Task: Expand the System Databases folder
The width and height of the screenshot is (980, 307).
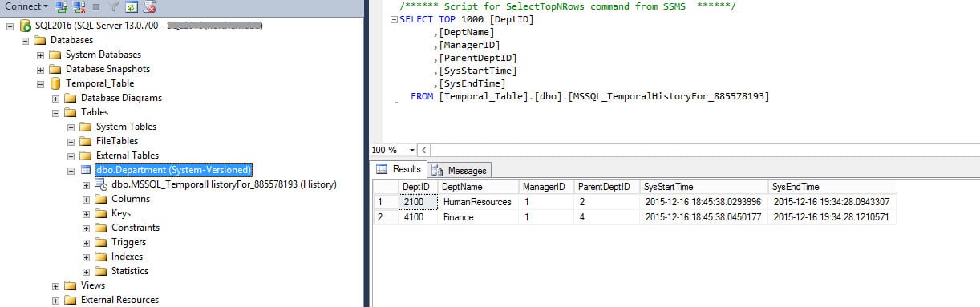Action: pos(41,55)
